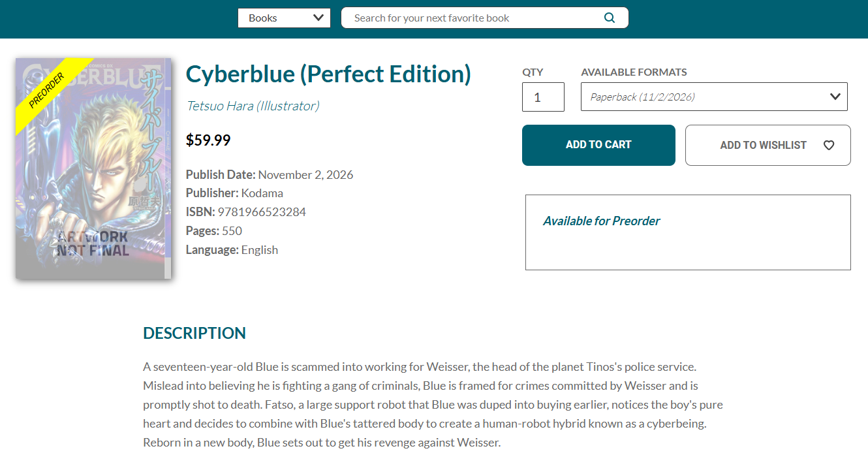This screenshot has height=457, width=868.
Task: Click the DESCRIPTION section heading
Action: click(x=194, y=333)
